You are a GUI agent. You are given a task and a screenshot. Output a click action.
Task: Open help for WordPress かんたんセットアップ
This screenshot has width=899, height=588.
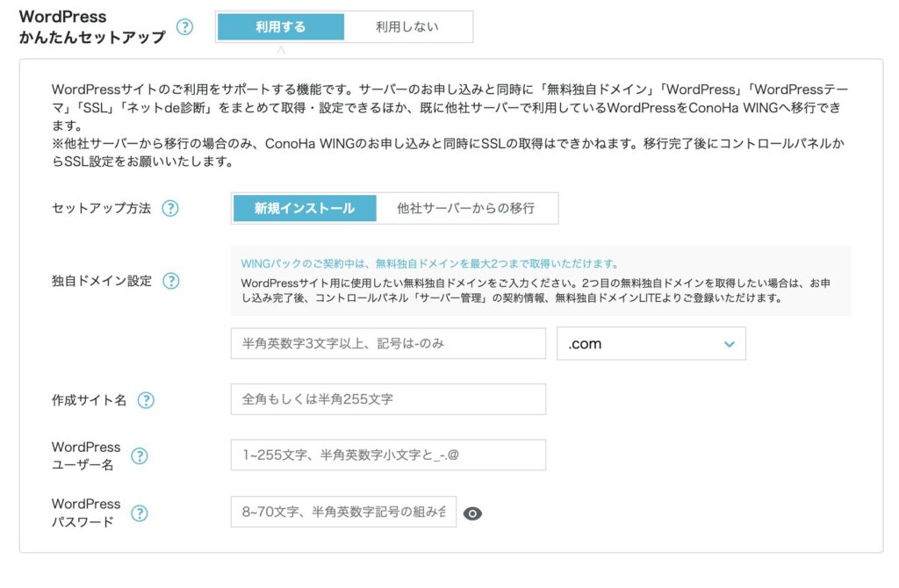[184, 26]
